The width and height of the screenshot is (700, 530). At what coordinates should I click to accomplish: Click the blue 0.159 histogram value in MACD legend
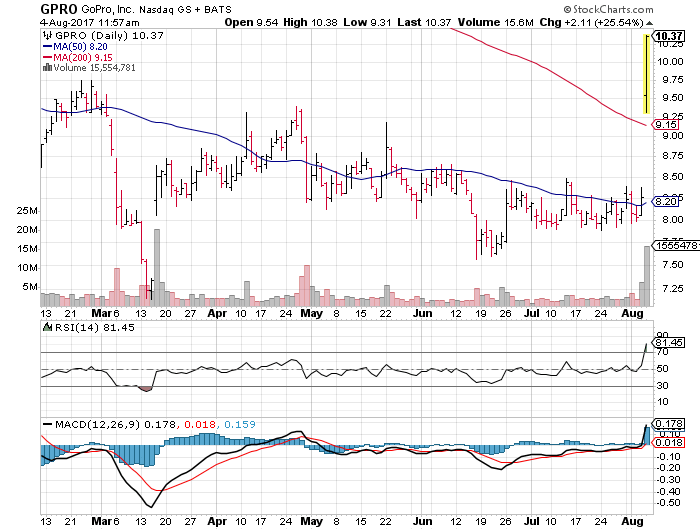[x=240, y=424]
